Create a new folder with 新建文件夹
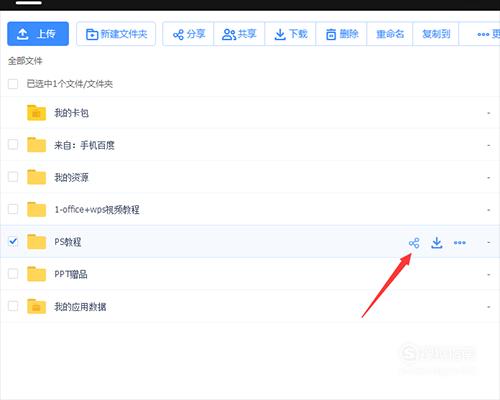Image resolution: width=500 pixels, height=400 pixels. [116, 34]
